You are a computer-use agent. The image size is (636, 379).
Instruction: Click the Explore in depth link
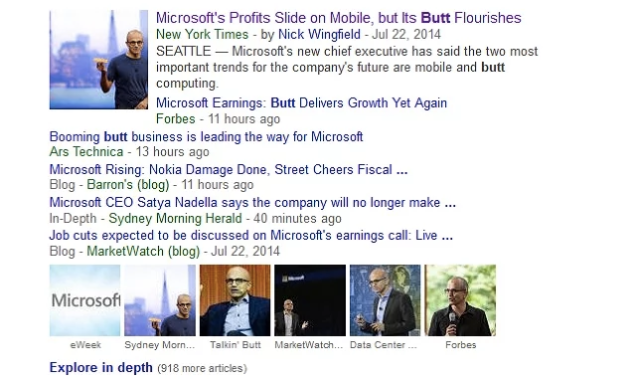(101, 368)
